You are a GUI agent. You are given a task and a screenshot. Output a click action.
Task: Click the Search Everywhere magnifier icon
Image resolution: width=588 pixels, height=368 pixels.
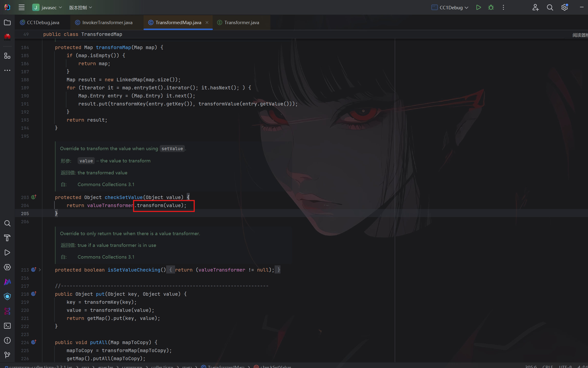550,7
